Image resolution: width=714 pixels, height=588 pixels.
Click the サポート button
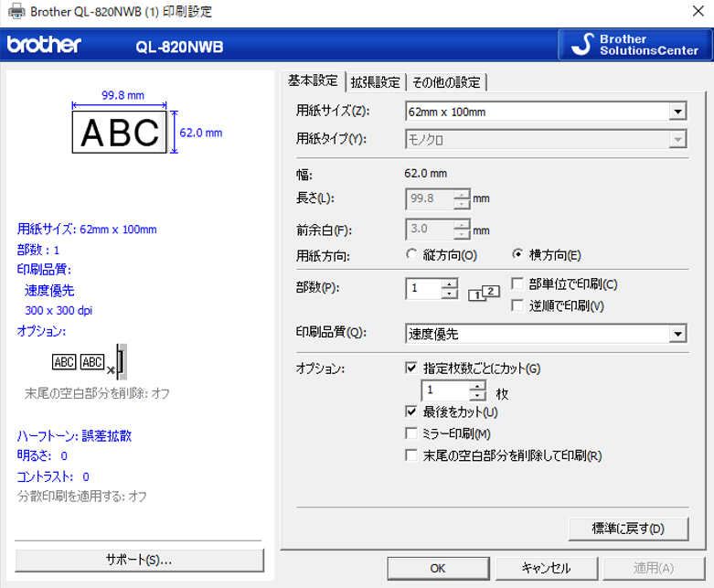tap(139, 561)
